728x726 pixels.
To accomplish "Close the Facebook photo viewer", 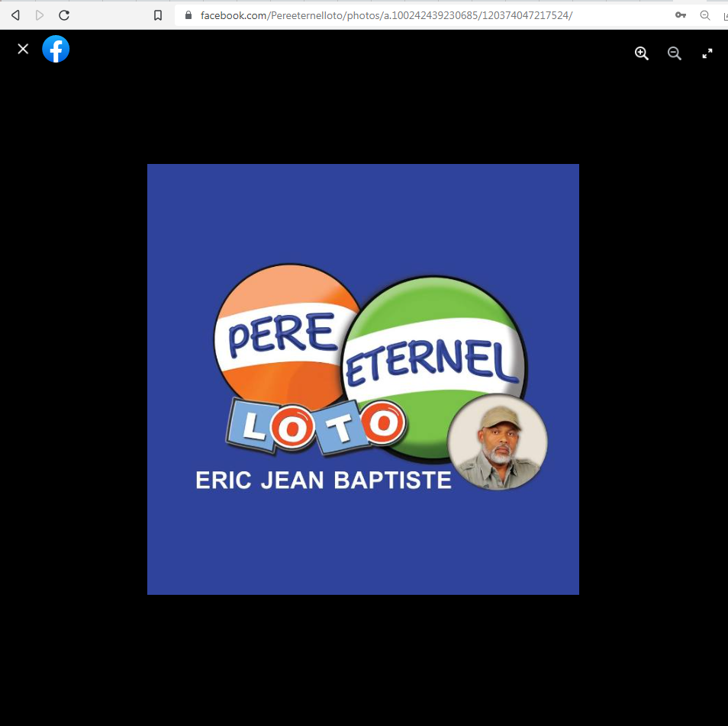I will 23,49.
